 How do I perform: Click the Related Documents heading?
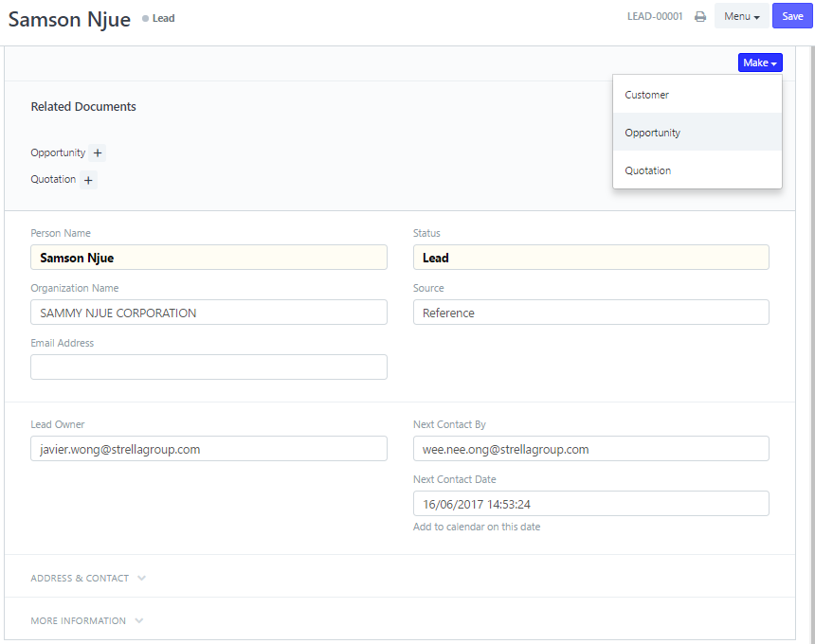(x=83, y=106)
